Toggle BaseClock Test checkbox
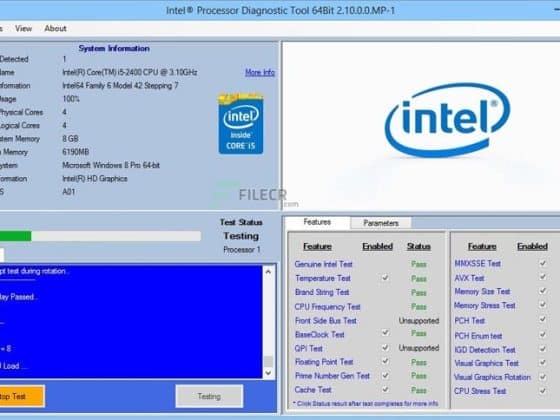560x420 pixels. click(385, 333)
